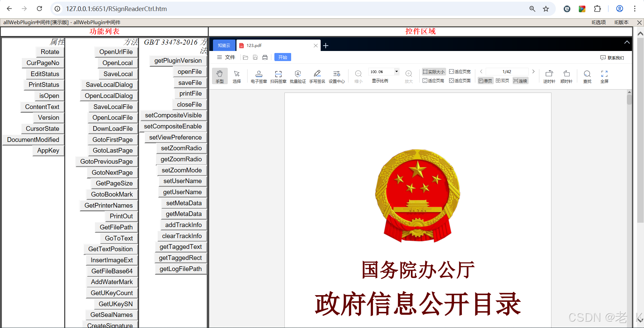The width and height of the screenshot is (644, 328).
Task: Select the 选择 arrow selection tool
Action: 237,76
